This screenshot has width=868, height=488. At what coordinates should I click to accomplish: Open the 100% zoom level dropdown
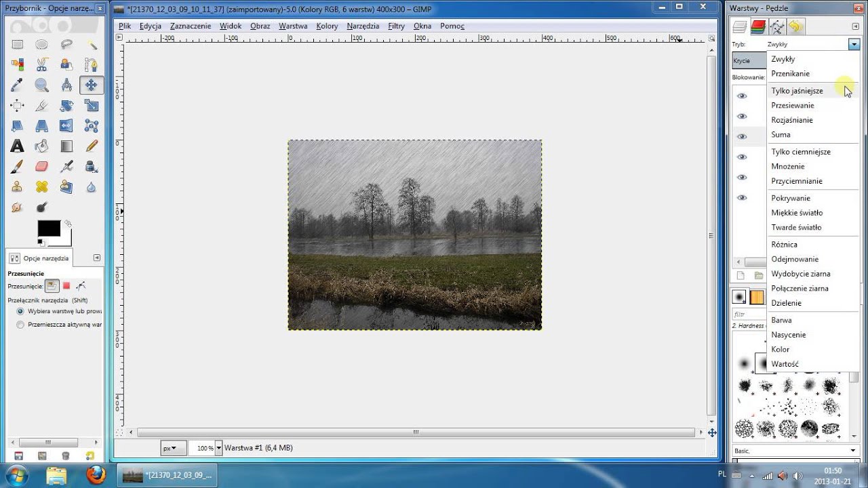click(x=219, y=448)
